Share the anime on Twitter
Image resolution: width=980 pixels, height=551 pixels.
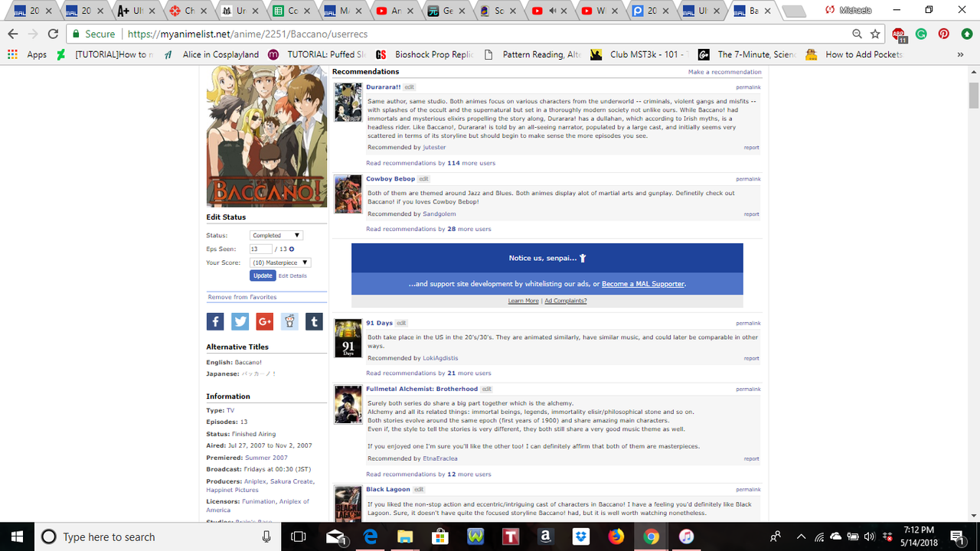coord(240,321)
